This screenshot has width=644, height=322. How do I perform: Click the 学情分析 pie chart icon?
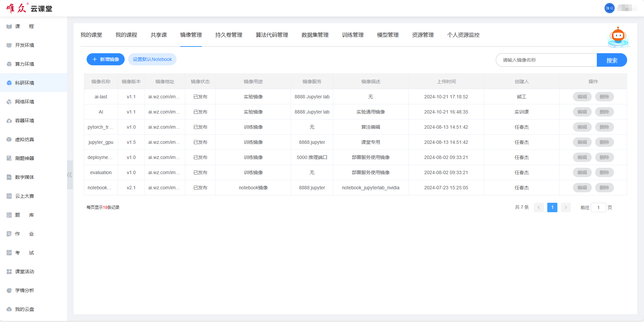(9, 291)
